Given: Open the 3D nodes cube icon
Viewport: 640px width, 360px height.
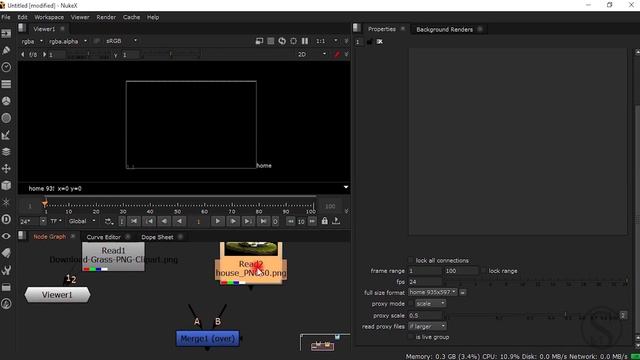Looking at the screenshot, I should point(6,185).
